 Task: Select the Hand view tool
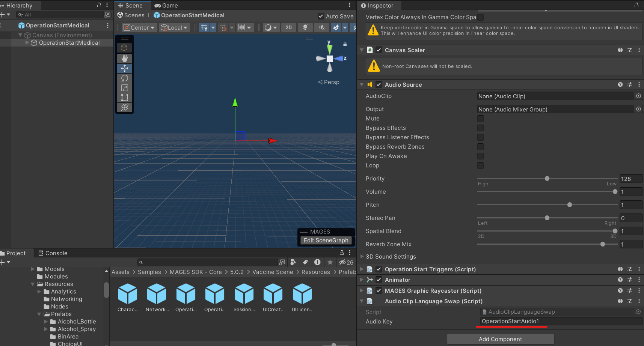coord(125,59)
